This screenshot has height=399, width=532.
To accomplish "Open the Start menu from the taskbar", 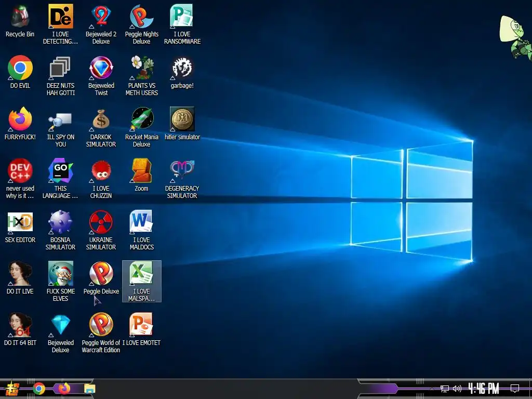I will pyautogui.click(x=12, y=389).
